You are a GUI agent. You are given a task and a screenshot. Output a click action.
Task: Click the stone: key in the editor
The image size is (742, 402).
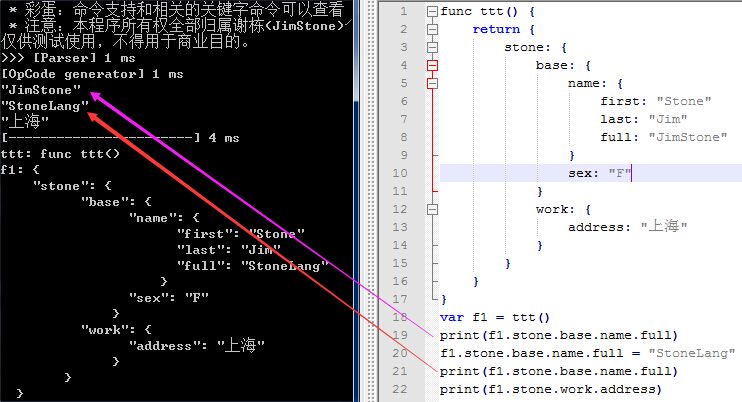[527, 47]
